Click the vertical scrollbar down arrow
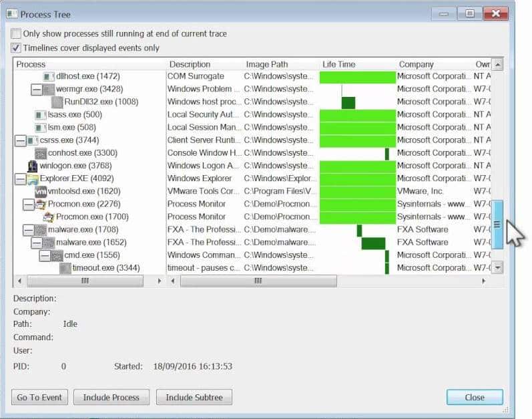532x419 pixels. click(x=497, y=267)
